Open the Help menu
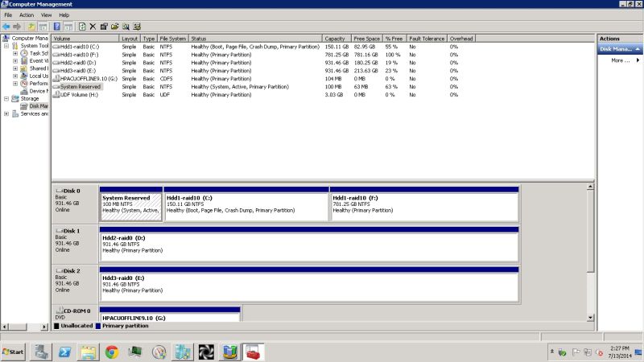644x362 pixels. [x=64, y=15]
